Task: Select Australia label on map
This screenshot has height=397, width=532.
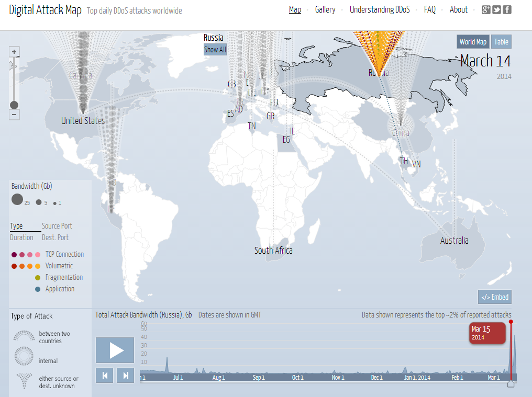Action: 455,241
